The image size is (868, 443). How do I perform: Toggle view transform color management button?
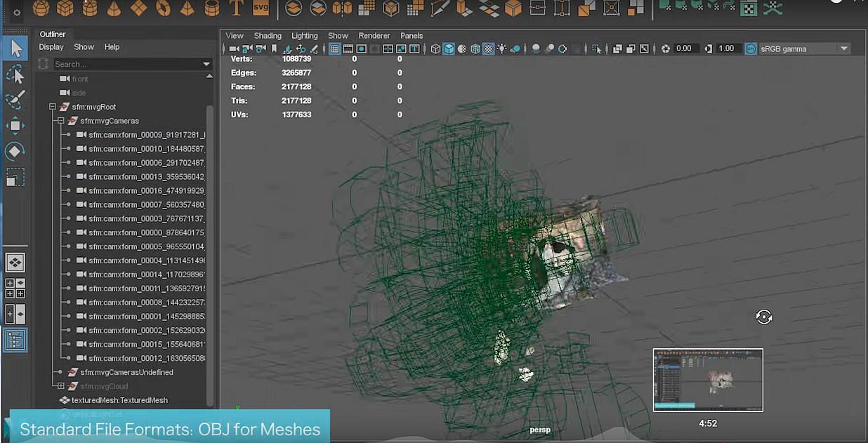(x=751, y=48)
